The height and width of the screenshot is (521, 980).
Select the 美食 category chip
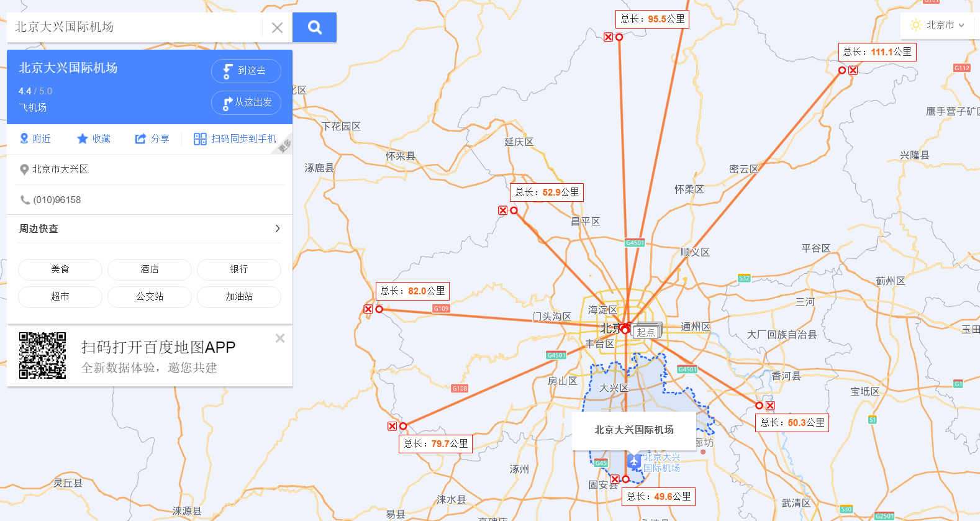click(x=60, y=270)
